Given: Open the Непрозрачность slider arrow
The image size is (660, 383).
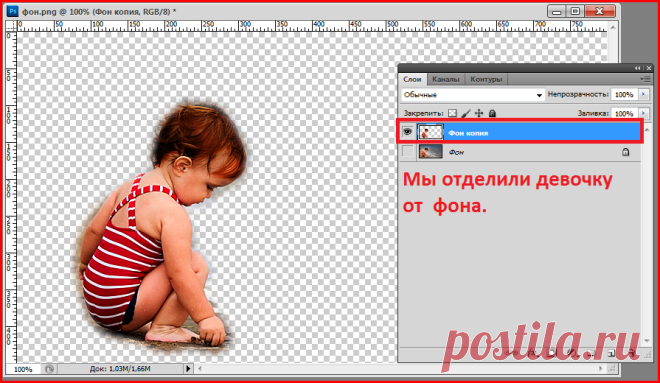Looking at the screenshot, I should (644, 95).
